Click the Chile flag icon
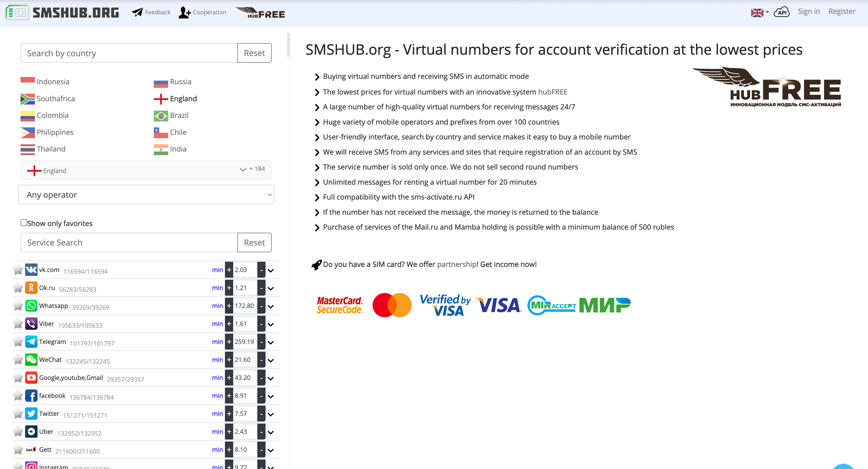Screen dimensions: 868x469 (161, 132)
